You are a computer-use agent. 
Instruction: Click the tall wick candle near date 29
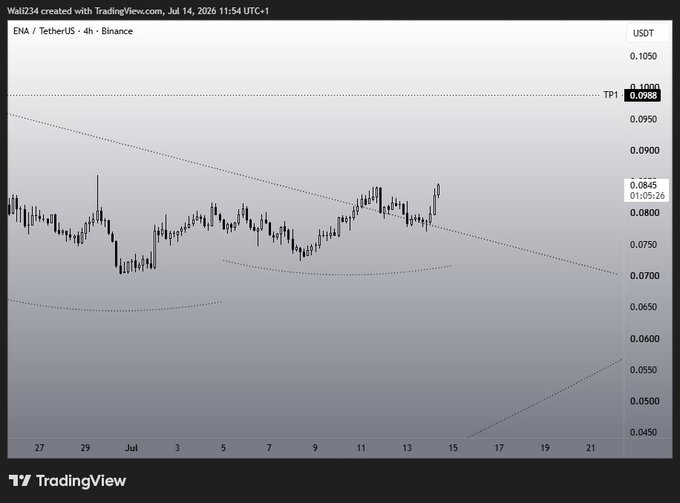coord(97,199)
